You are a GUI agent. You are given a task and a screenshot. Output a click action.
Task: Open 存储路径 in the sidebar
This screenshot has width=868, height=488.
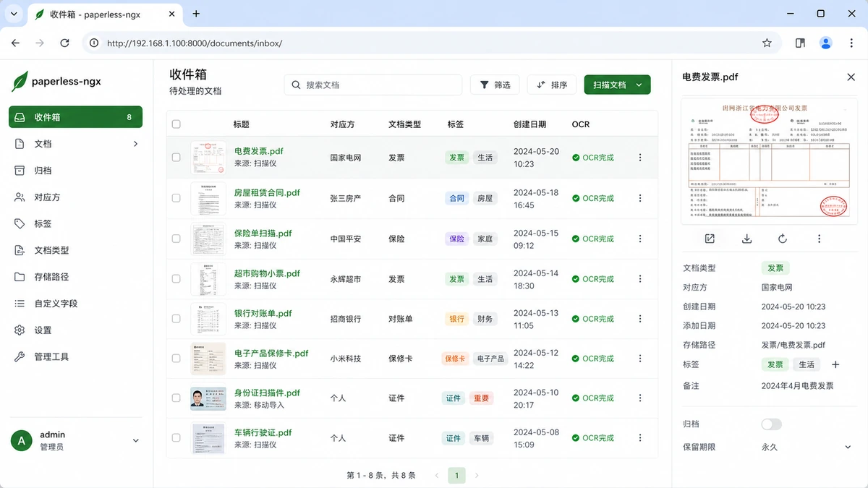coord(75,277)
